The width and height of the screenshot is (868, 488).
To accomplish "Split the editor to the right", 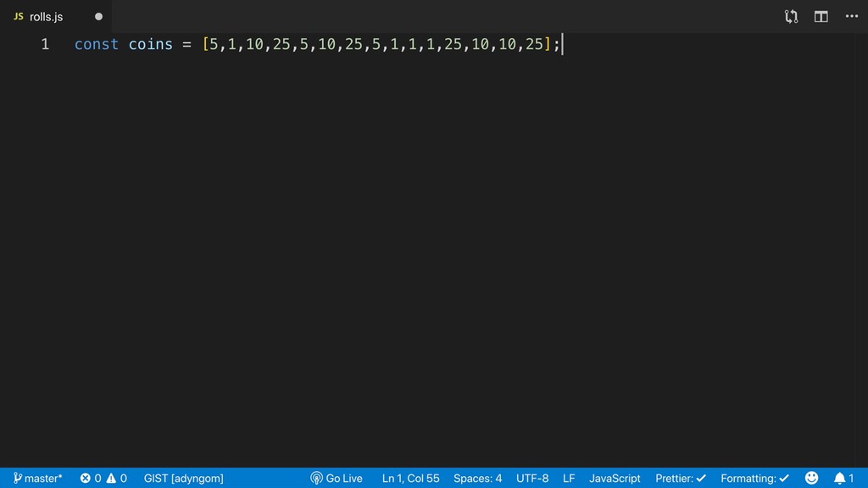I will click(821, 17).
